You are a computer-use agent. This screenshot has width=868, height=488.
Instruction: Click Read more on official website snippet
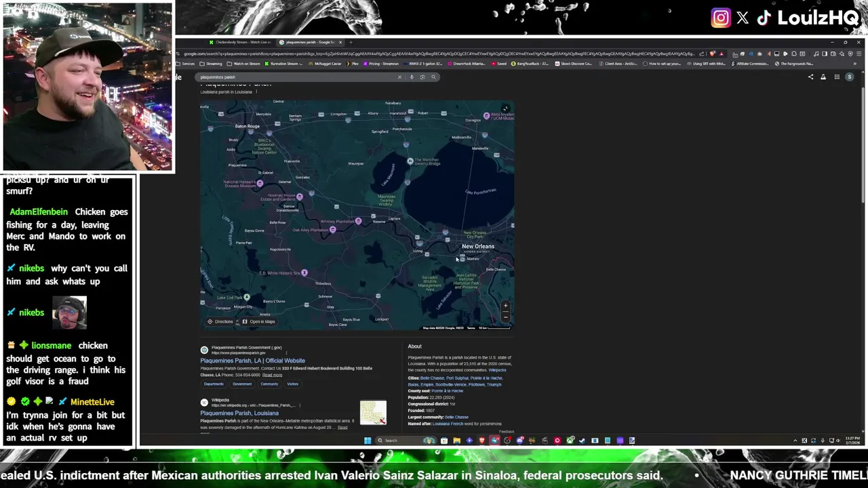click(x=272, y=375)
